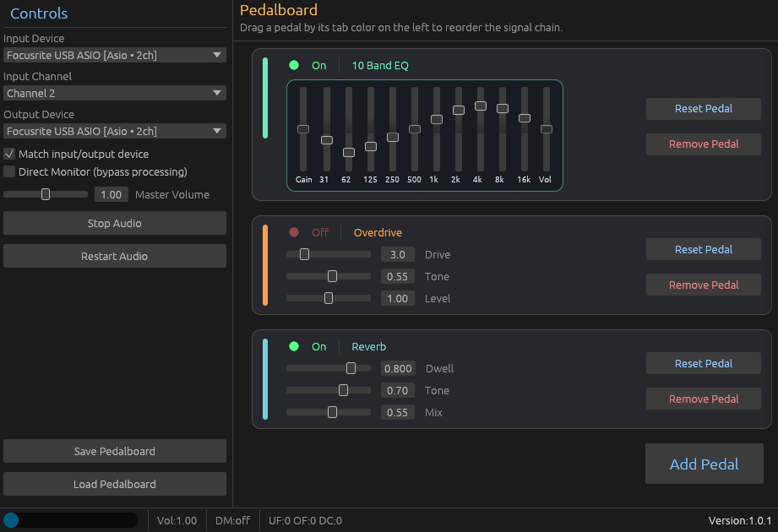This screenshot has height=532, width=778.
Task: Click the Drive value field showing 3.0
Action: (x=397, y=254)
